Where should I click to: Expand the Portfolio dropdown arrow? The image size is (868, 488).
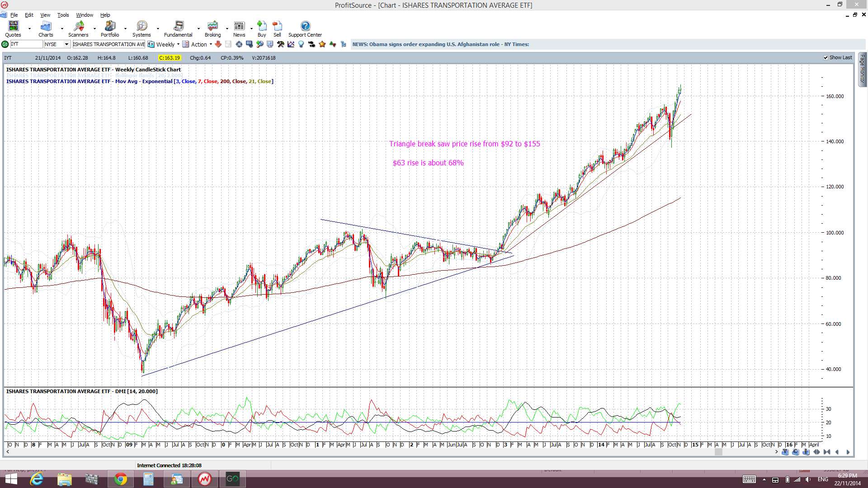coord(125,29)
